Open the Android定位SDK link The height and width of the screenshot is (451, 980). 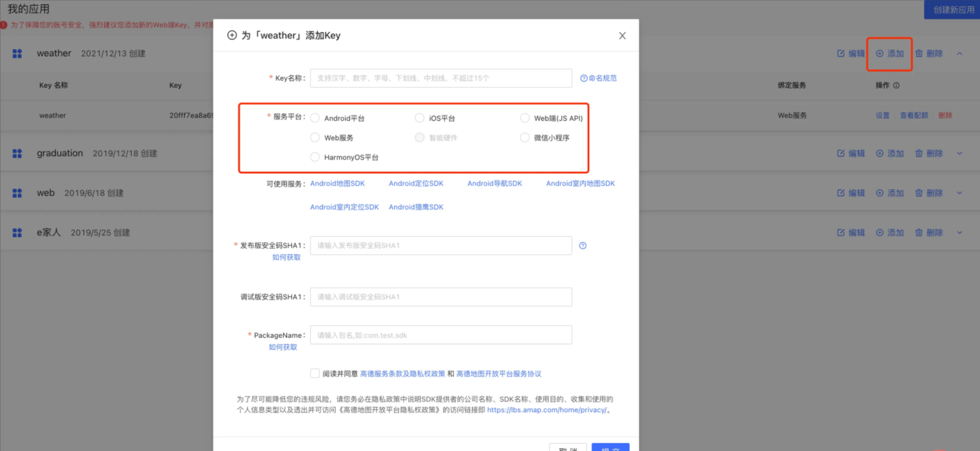tap(416, 183)
